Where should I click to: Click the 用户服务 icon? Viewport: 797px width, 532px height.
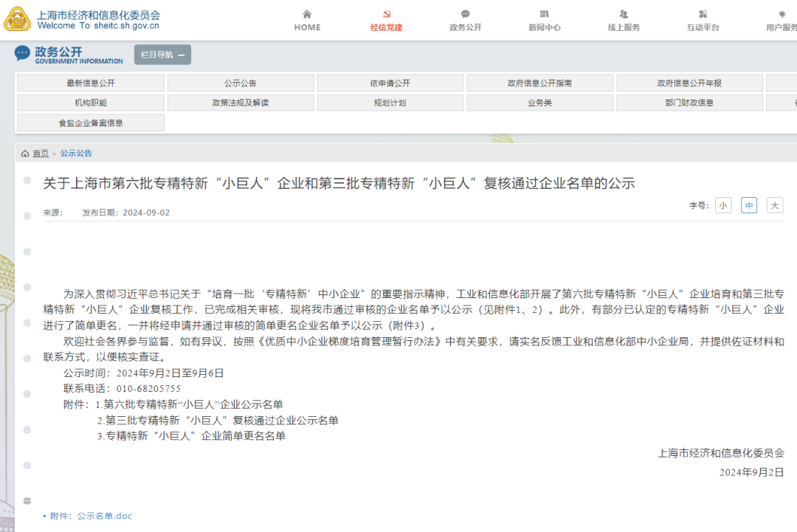click(782, 14)
